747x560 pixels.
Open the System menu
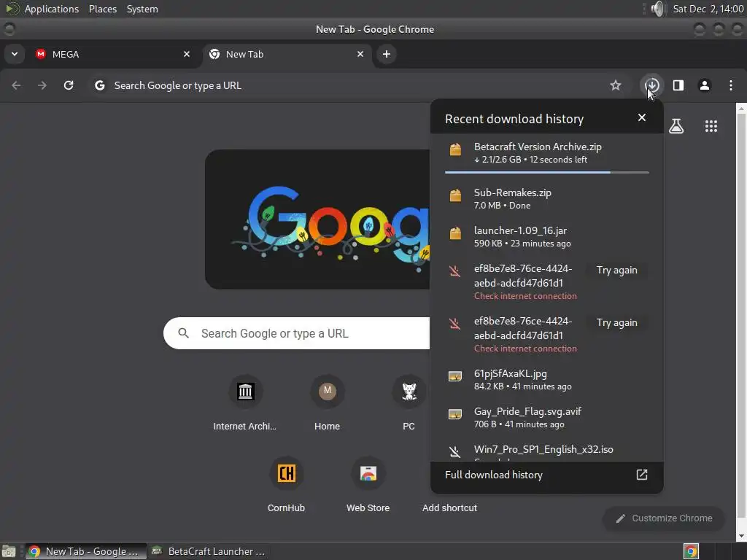point(142,9)
